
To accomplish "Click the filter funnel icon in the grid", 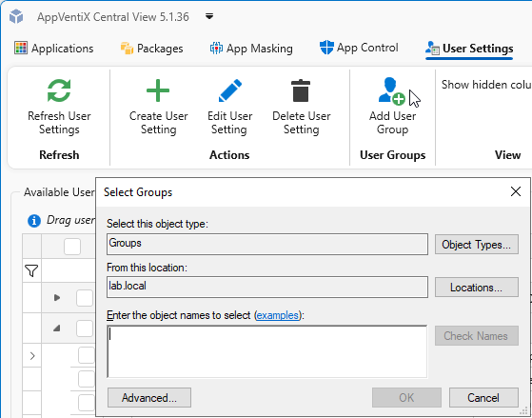I will pos(31,270).
